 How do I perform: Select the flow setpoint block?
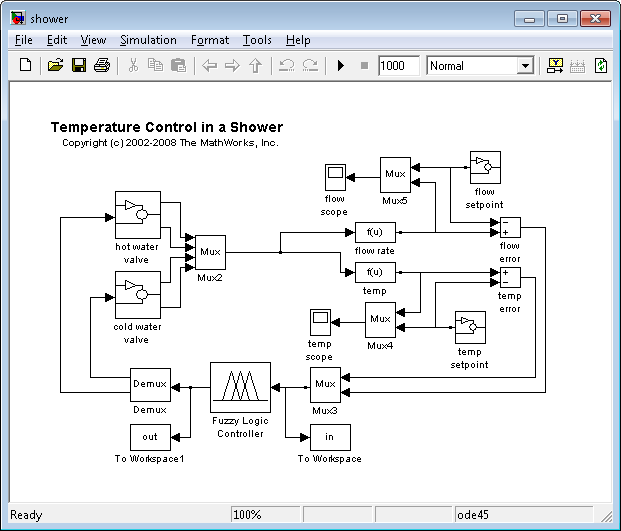485,167
